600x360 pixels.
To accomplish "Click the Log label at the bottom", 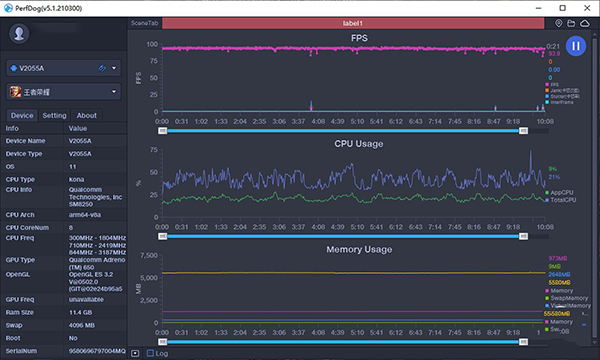I will pyautogui.click(x=162, y=353).
